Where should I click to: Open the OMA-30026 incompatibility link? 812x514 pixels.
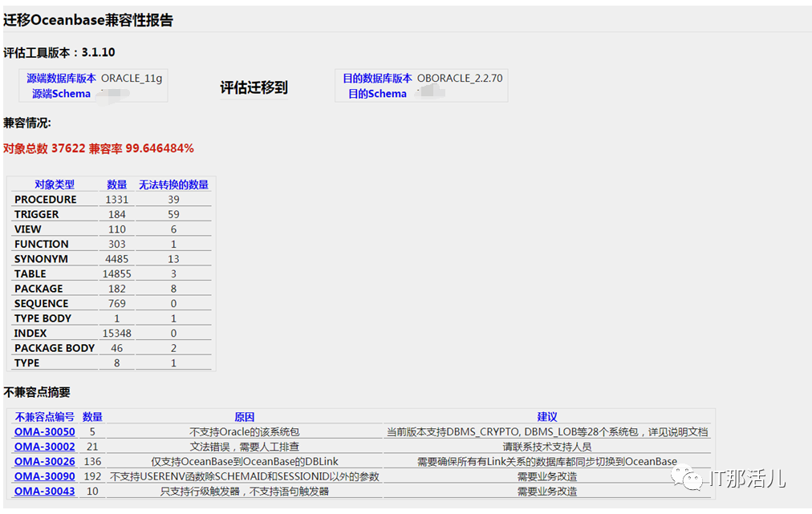[x=45, y=462]
